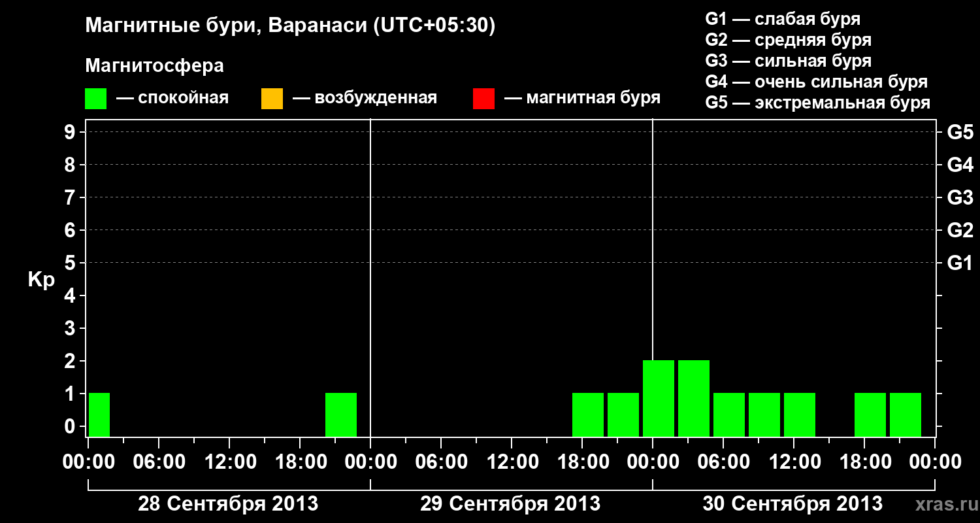The image size is (980, 523).
Task: Click the 21:00 green bar on 29 Сентября
Action: pos(623,414)
